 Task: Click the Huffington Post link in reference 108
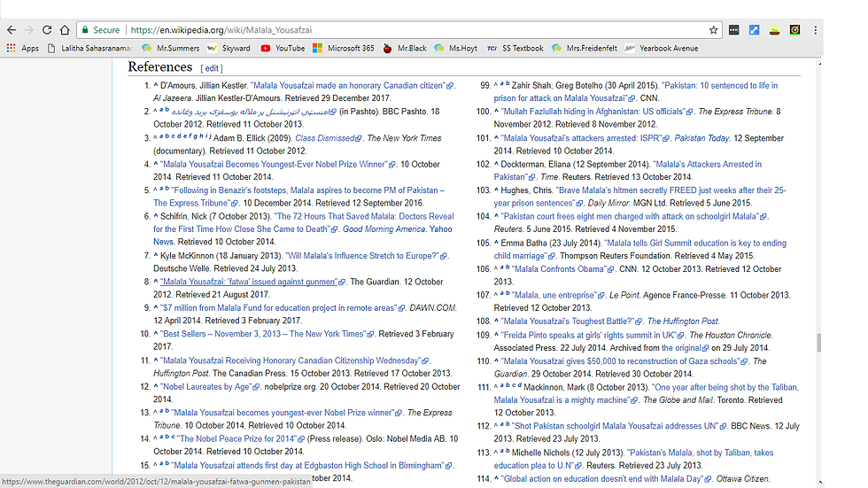[683, 321]
